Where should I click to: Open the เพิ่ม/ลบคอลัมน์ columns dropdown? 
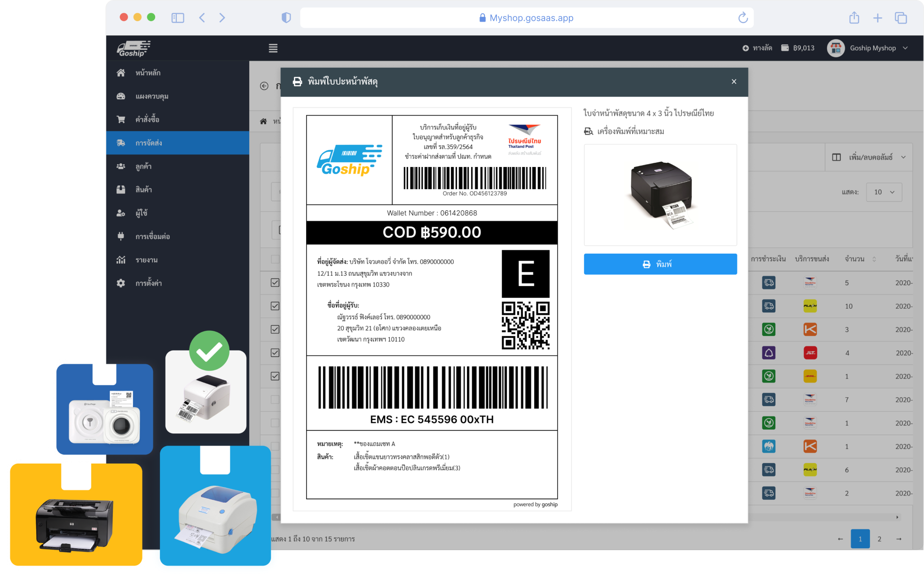click(x=869, y=157)
